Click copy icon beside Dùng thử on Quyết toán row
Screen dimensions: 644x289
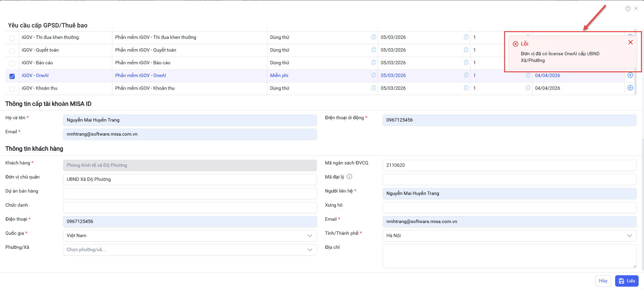(x=373, y=50)
